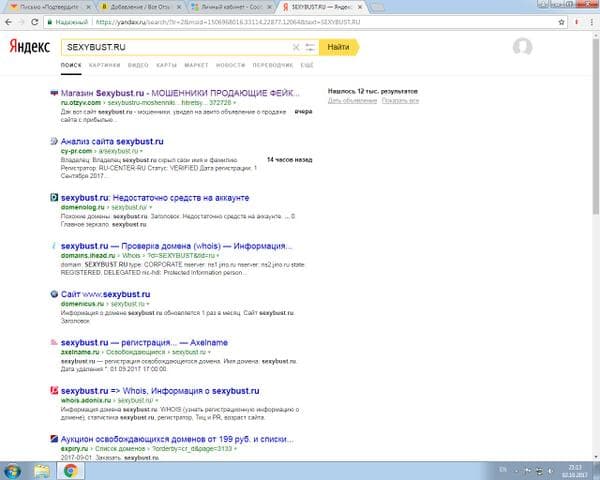Expand dropdown arrow of the domenicus.ru result URL
The width and height of the screenshot is (600, 480).
pyautogui.click(x=148, y=304)
